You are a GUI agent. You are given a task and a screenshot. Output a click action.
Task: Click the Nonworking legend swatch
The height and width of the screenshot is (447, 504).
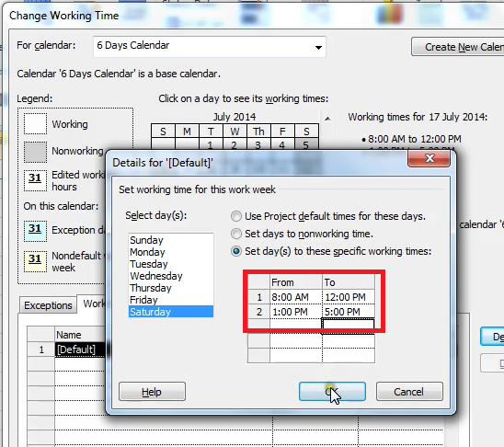point(35,152)
